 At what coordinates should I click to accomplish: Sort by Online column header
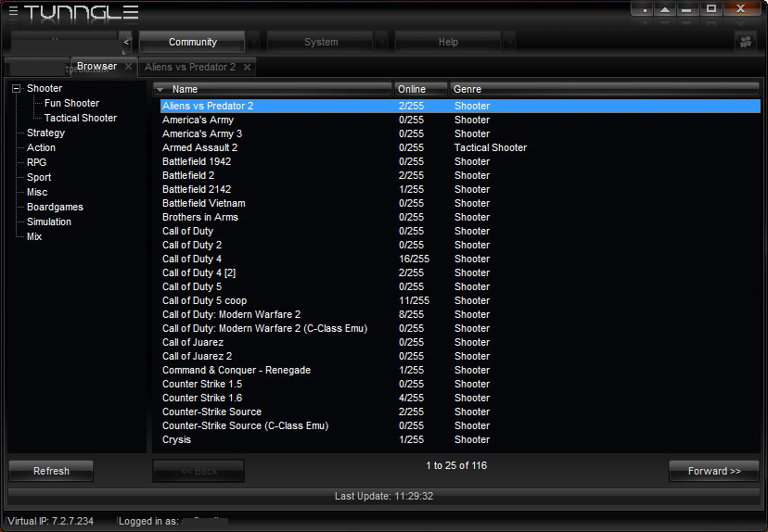pyautogui.click(x=421, y=90)
